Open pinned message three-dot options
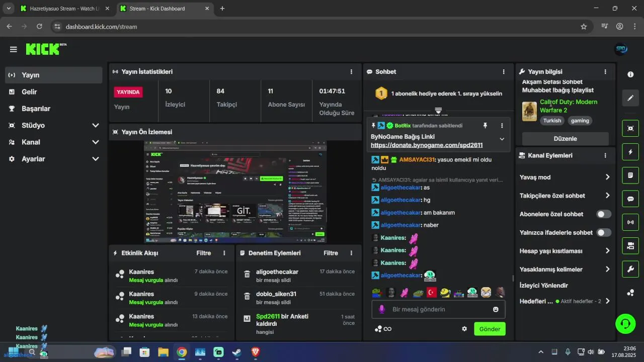This screenshot has width=644, height=362. click(x=502, y=126)
